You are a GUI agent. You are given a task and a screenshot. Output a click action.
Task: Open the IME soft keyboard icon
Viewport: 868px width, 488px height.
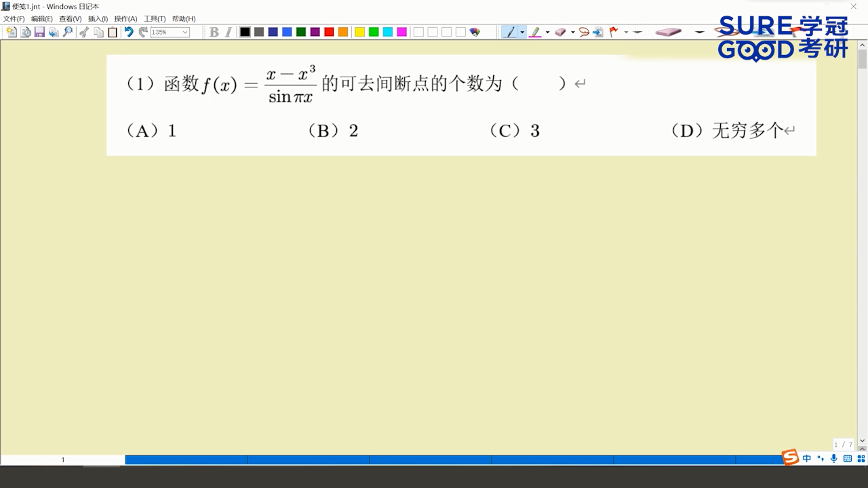click(x=848, y=459)
